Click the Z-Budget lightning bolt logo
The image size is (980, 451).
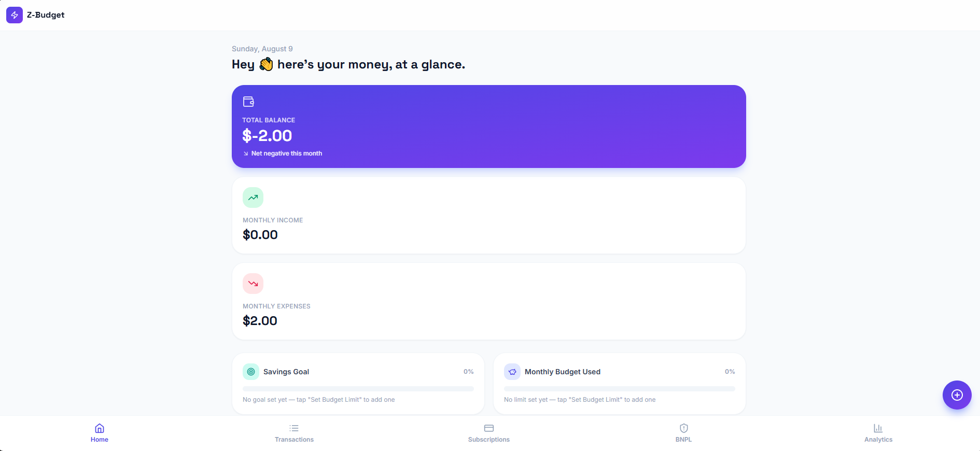click(x=15, y=15)
